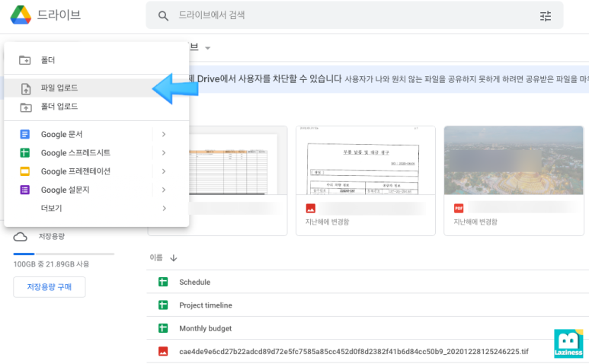589x364 pixels.
Task: Select the Monthly budget file row
Action: pyautogui.click(x=368, y=328)
